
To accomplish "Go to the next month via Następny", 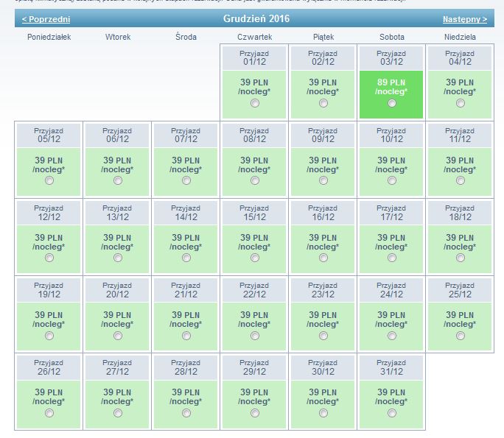I will point(465,19).
